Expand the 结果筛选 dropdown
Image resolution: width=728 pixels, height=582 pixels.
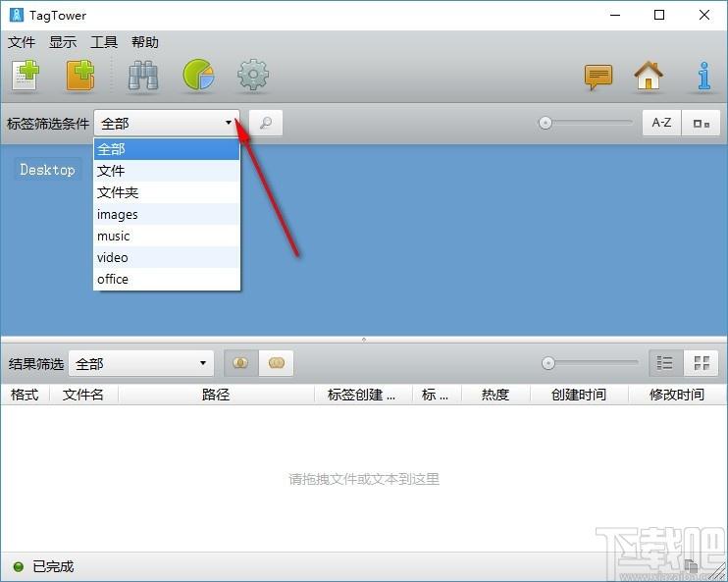coord(203,363)
